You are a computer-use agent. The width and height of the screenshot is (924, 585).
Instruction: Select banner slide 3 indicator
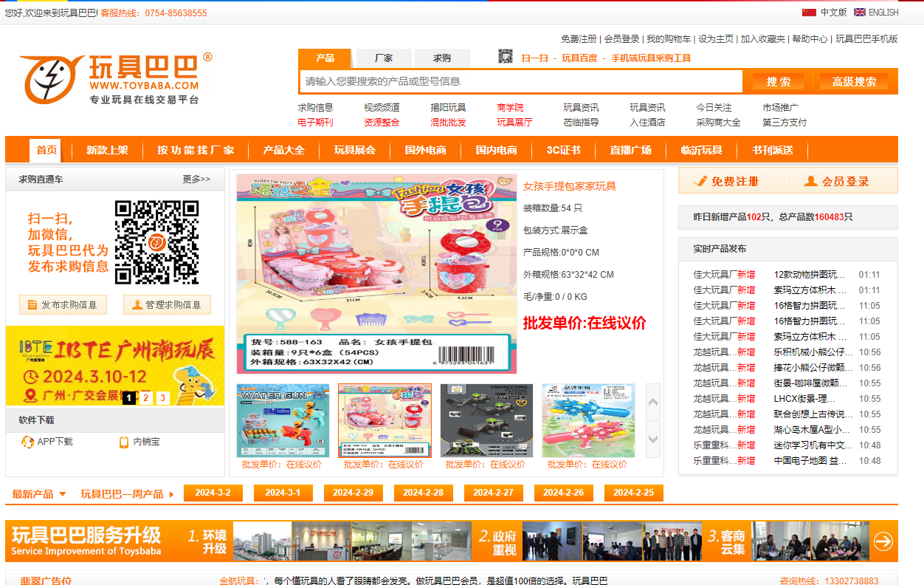[x=162, y=398]
